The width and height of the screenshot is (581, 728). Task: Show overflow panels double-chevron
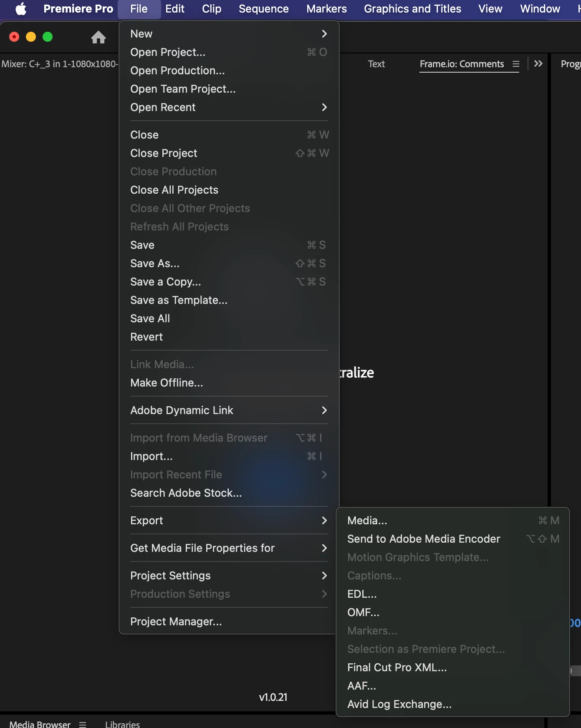(538, 63)
